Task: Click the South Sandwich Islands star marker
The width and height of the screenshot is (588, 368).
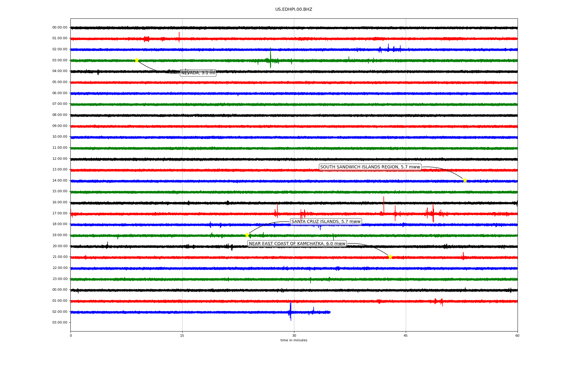Action: pyautogui.click(x=465, y=180)
